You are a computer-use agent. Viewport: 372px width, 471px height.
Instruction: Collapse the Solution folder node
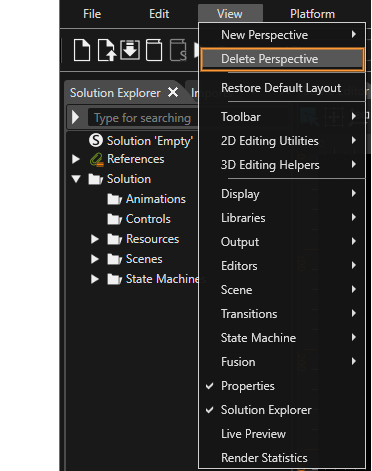tap(76, 179)
